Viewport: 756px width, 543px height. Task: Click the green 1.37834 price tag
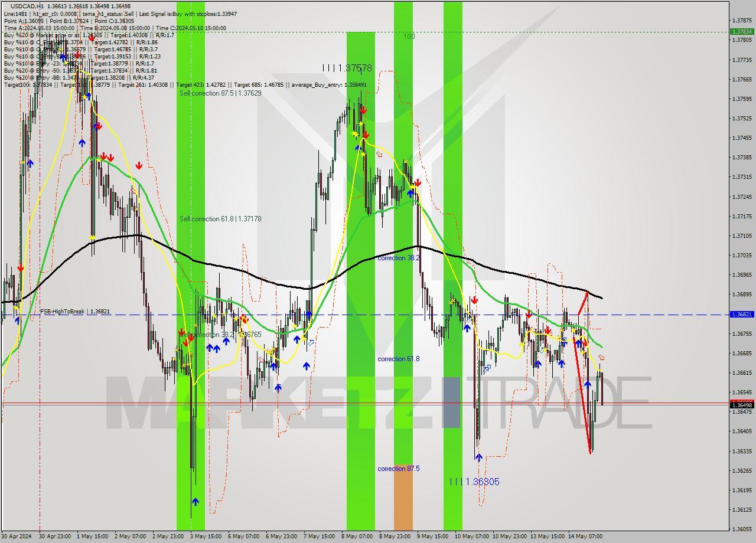[x=742, y=32]
